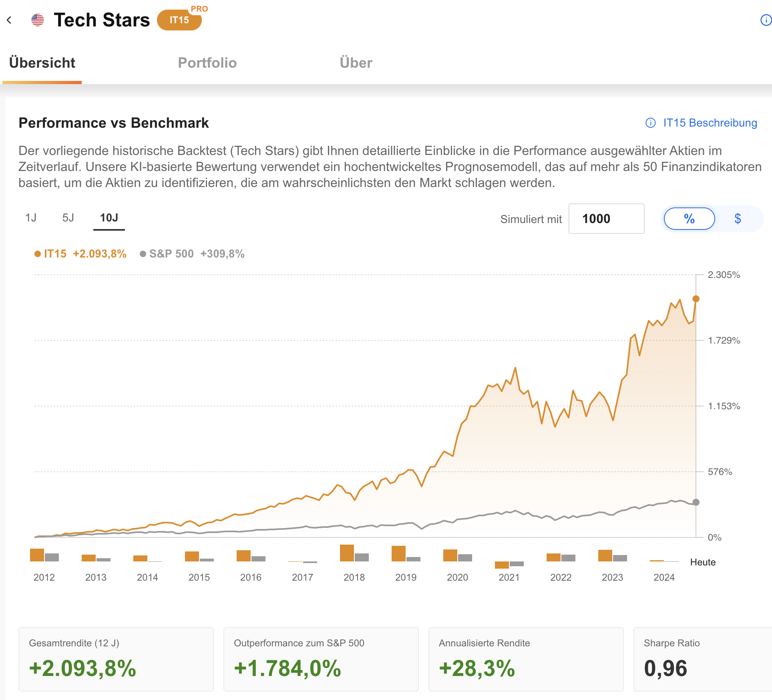The image size is (772, 700).
Task: Click the orange performance bar for 2021
Action: click(502, 565)
